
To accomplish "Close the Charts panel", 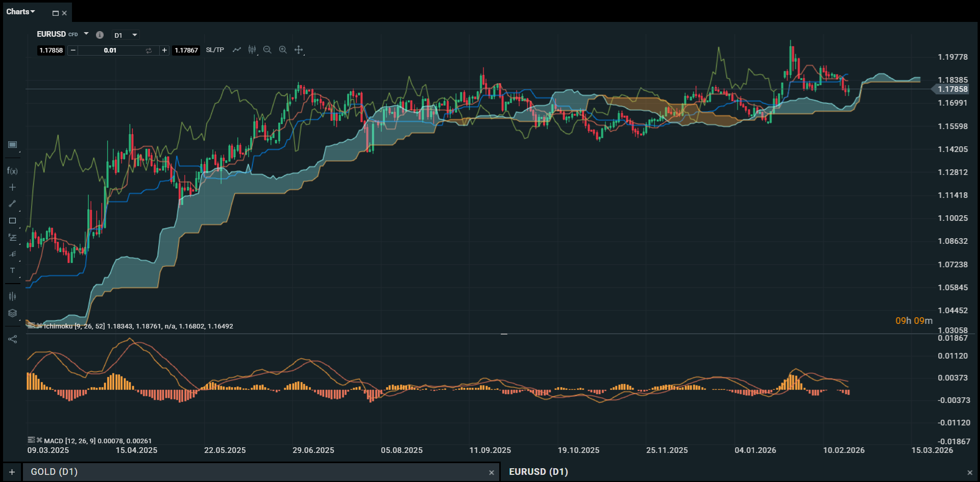I will pyautogui.click(x=64, y=13).
